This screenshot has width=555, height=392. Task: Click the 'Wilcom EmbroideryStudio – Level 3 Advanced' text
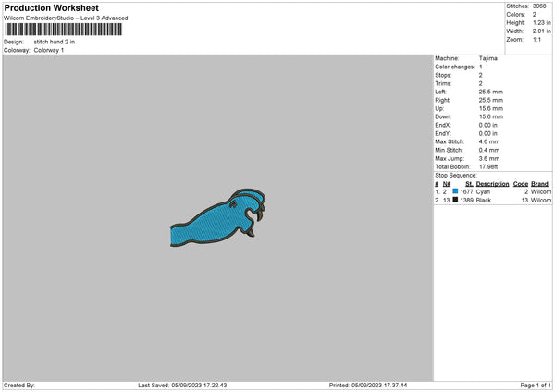[66, 18]
